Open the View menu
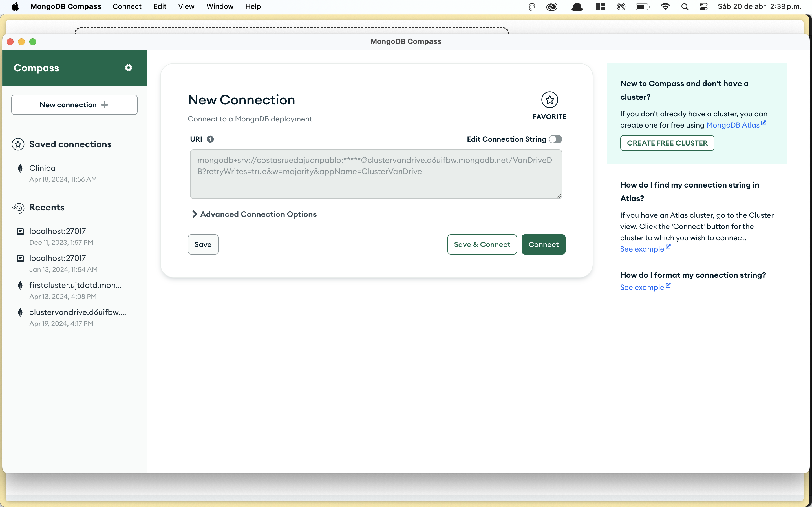This screenshot has width=812, height=507. [186, 7]
